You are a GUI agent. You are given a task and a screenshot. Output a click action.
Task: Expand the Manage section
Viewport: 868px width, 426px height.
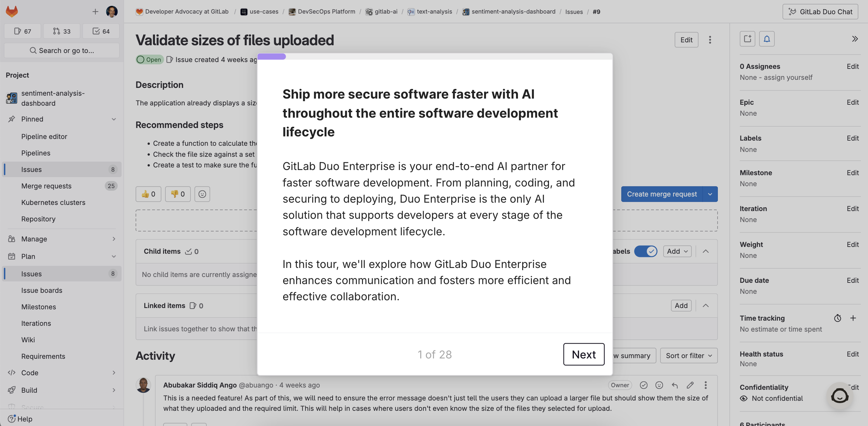point(62,239)
